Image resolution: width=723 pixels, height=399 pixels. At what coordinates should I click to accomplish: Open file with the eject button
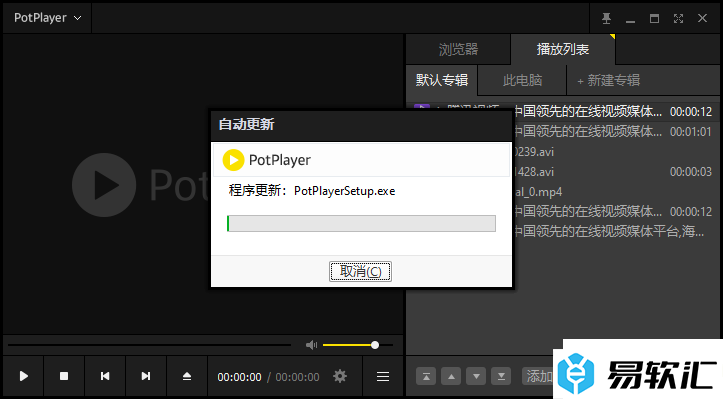[x=186, y=376]
